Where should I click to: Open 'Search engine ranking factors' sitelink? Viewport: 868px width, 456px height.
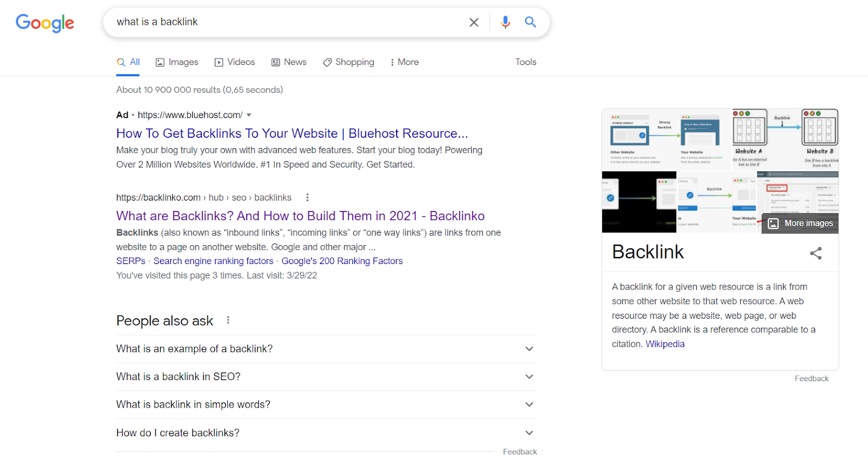[x=213, y=261]
